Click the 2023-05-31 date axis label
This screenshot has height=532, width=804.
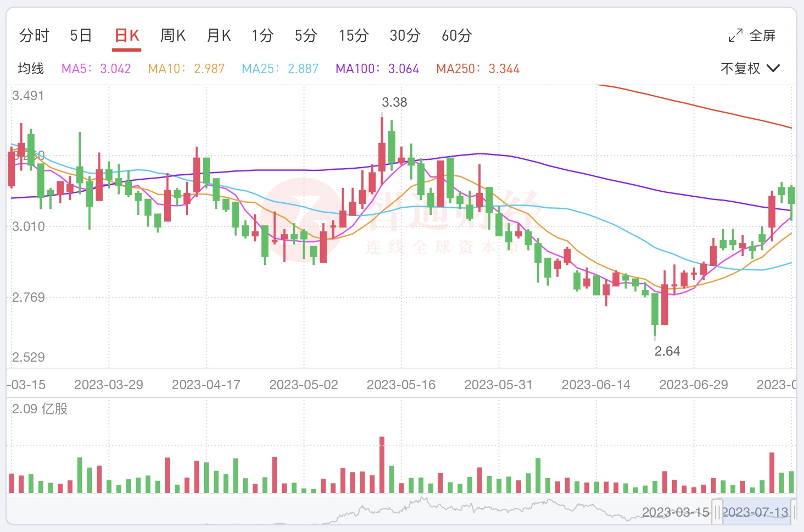pyautogui.click(x=498, y=385)
